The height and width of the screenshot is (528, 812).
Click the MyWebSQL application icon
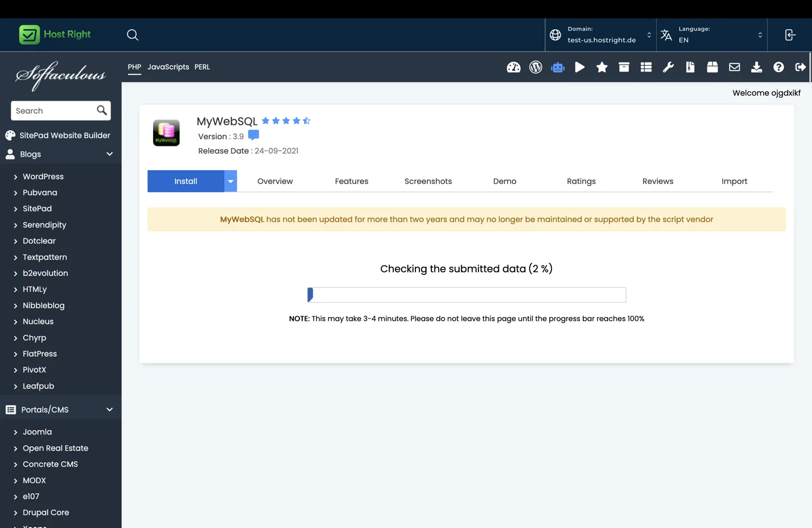pos(166,133)
